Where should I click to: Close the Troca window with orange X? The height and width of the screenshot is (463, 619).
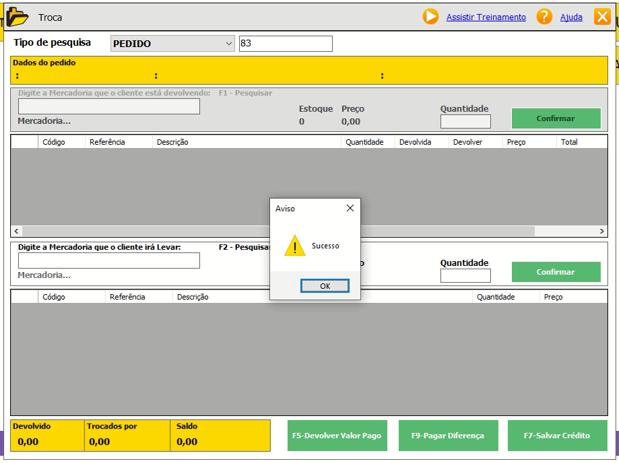click(x=602, y=17)
